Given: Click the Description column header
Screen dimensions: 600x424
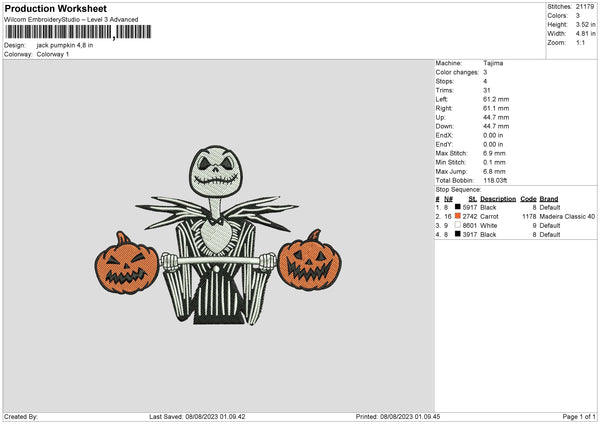Looking at the screenshot, I should [498, 199].
